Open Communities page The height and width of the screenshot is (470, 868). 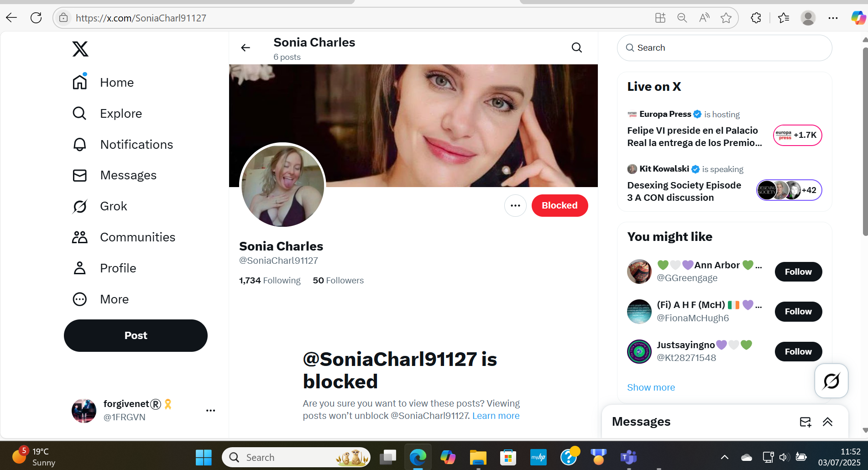[124, 237]
